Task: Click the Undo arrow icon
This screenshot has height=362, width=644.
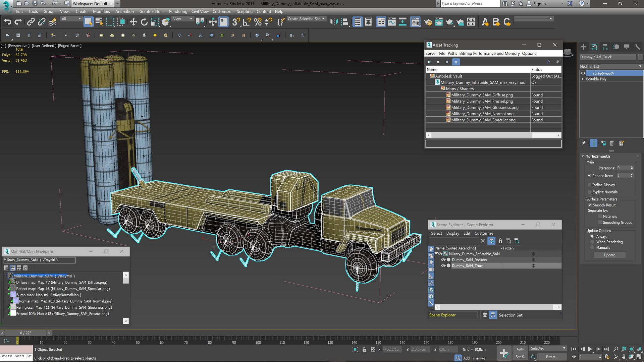Action: coord(7,22)
